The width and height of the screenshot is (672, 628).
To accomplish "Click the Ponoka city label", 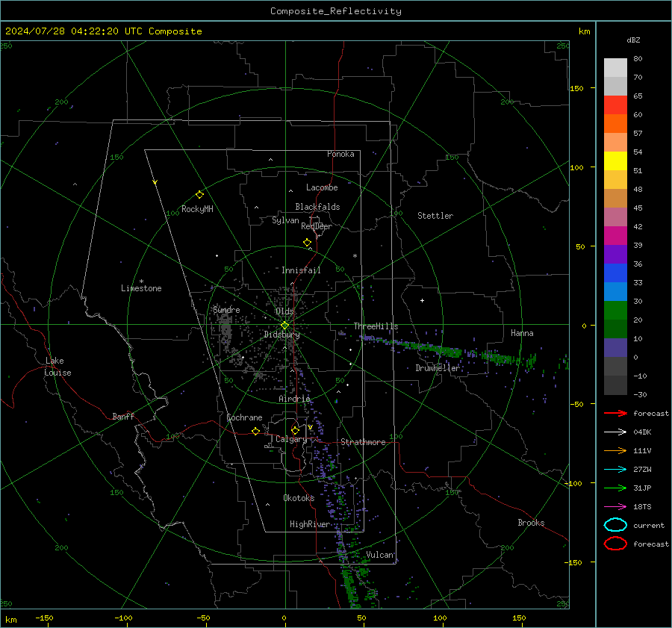I will (340, 154).
